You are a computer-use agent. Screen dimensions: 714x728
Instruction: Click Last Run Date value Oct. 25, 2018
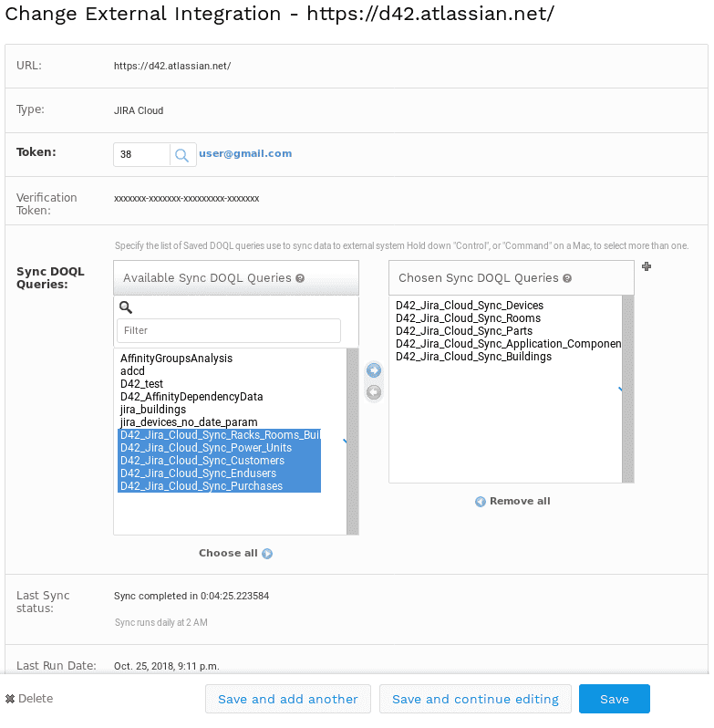pos(167,667)
